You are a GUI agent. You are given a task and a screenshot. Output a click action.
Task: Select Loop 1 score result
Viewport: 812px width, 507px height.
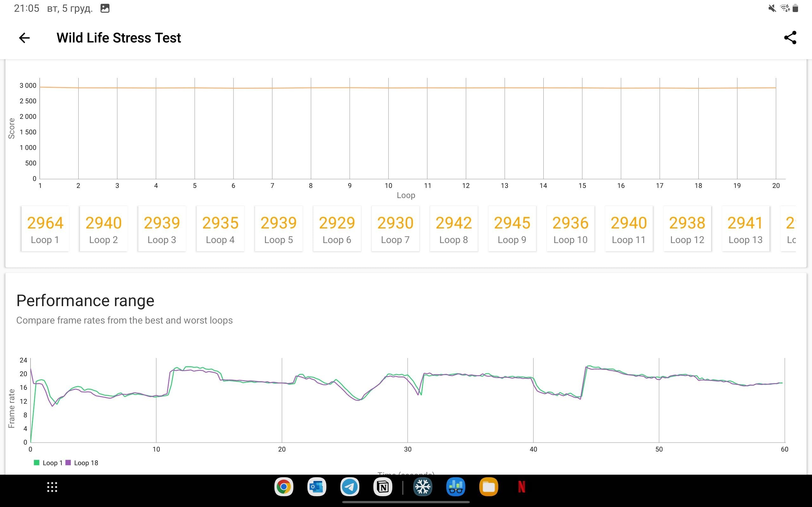click(46, 228)
